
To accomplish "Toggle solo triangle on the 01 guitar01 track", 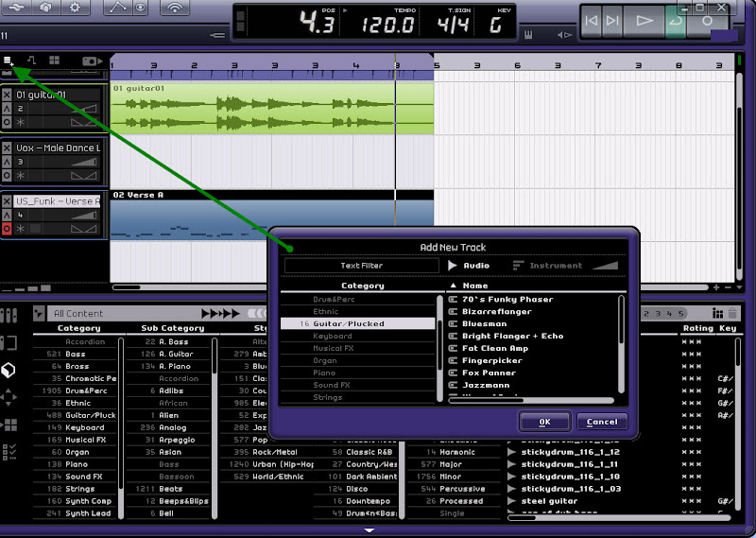I will [x=7, y=109].
